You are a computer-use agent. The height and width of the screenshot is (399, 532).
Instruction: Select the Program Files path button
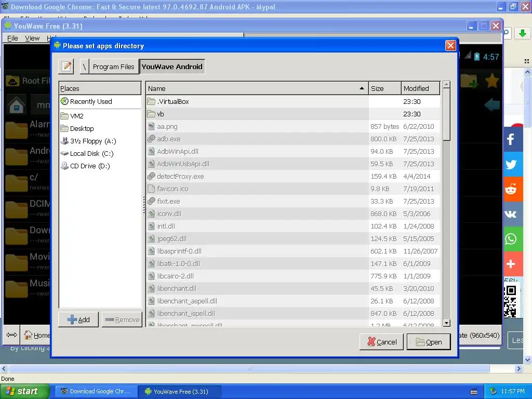(x=113, y=66)
